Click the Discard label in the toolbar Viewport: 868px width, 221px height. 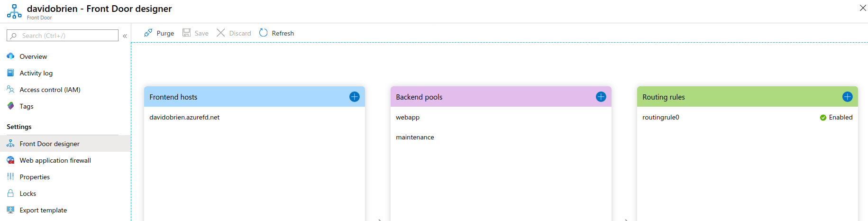(240, 33)
